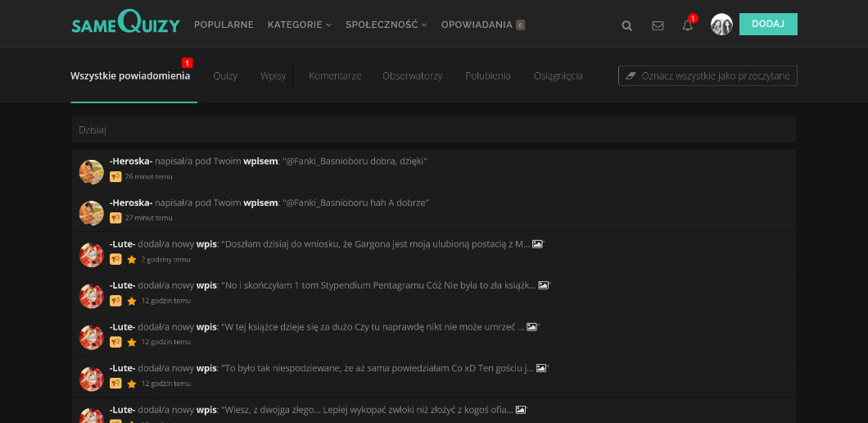Viewport: 868px width, 423px height.
Task: Switch to the Komentarze tab
Action: (335, 76)
